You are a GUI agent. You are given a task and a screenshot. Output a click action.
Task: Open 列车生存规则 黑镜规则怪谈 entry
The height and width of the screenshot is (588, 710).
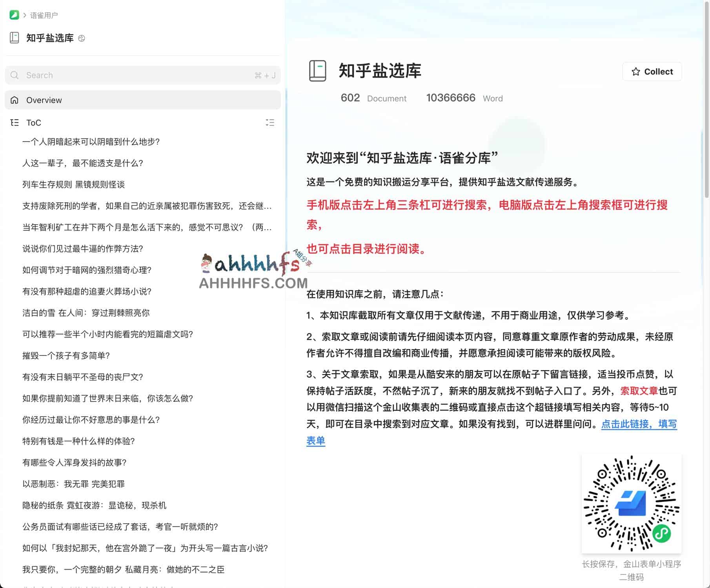(x=74, y=184)
